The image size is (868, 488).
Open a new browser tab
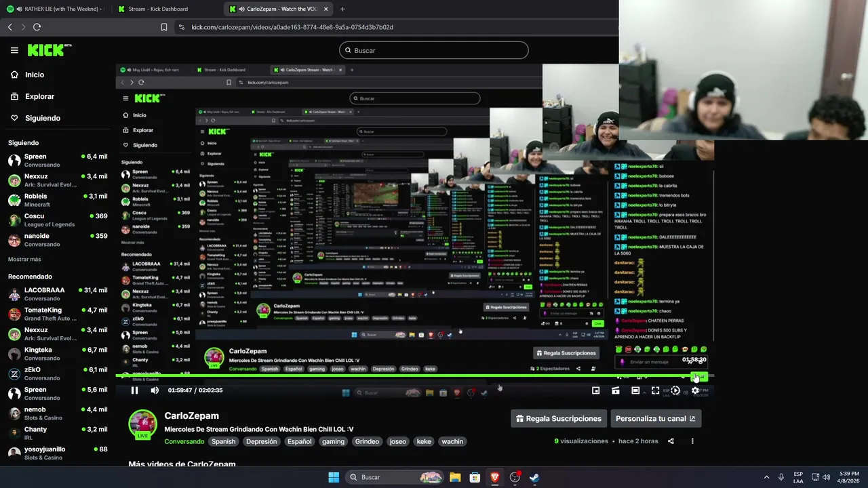point(342,9)
